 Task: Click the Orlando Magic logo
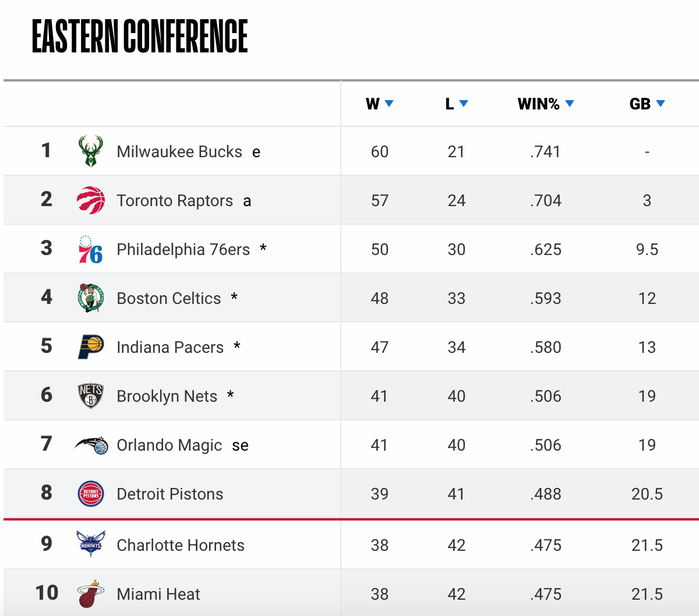pyautogui.click(x=91, y=445)
